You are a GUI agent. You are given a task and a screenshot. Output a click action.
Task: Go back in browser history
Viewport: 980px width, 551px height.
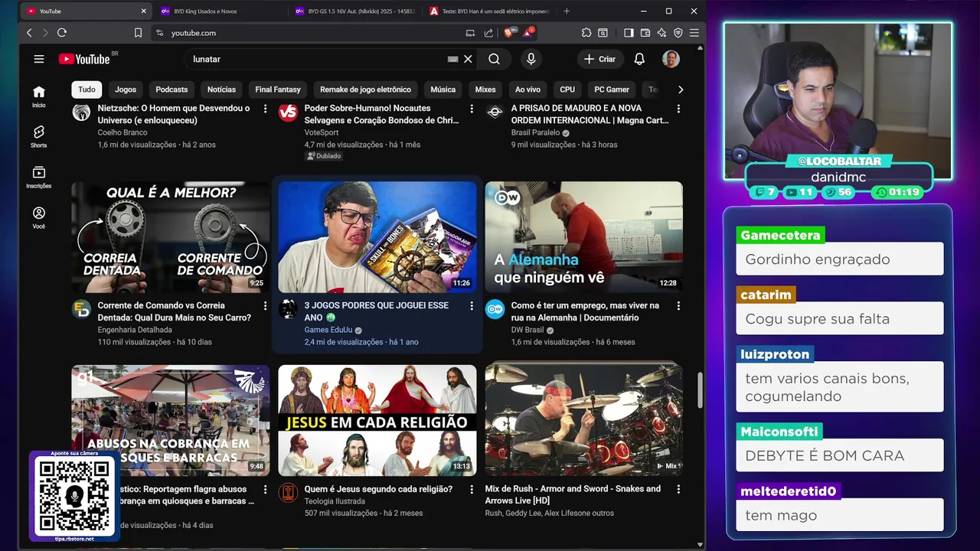pos(29,33)
